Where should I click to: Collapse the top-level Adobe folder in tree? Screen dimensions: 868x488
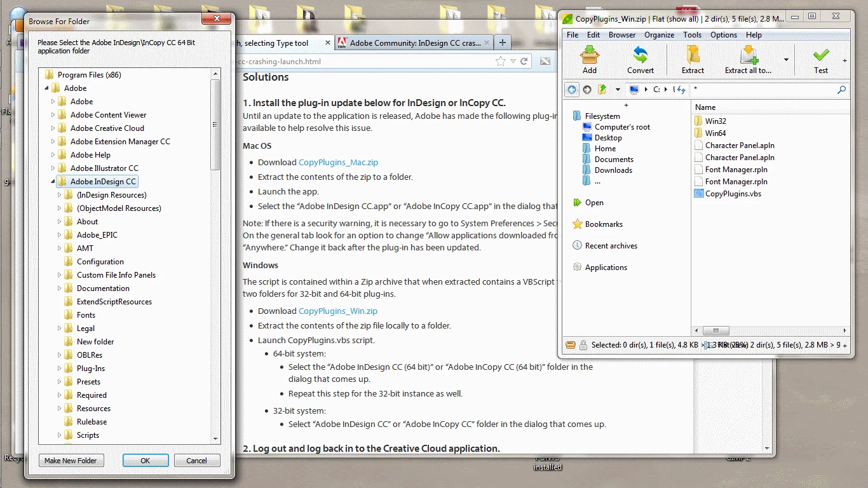coord(47,88)
